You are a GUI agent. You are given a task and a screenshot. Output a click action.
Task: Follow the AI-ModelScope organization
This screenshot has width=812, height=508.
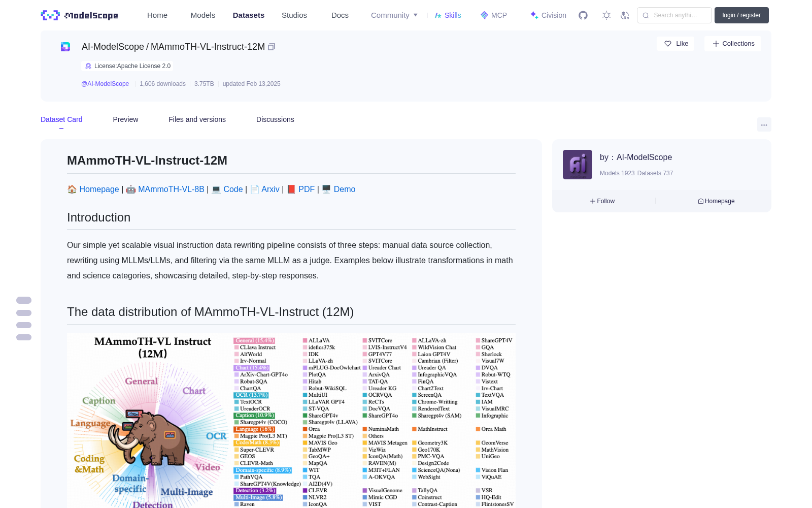(602, 201)
